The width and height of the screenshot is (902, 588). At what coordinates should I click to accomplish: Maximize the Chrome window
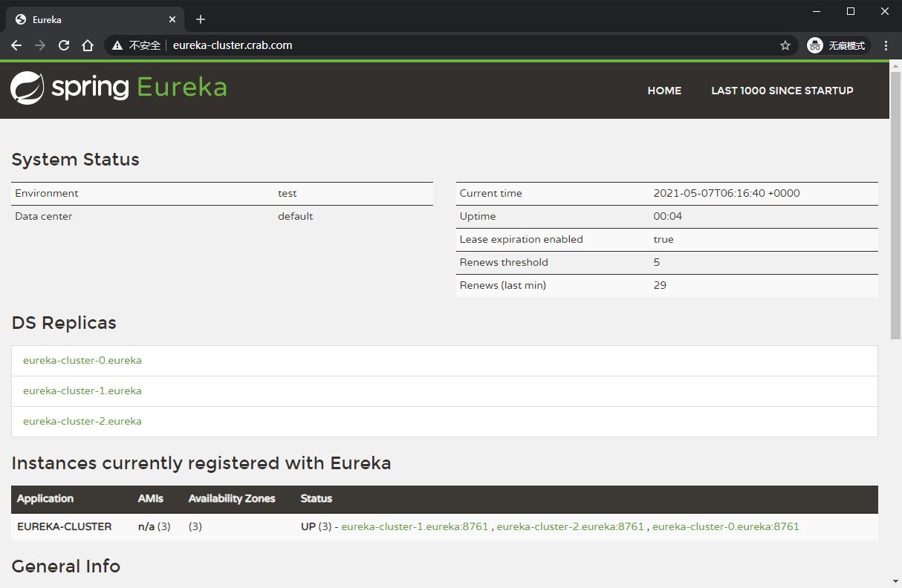pyautogui.click(x=851, y=11)
